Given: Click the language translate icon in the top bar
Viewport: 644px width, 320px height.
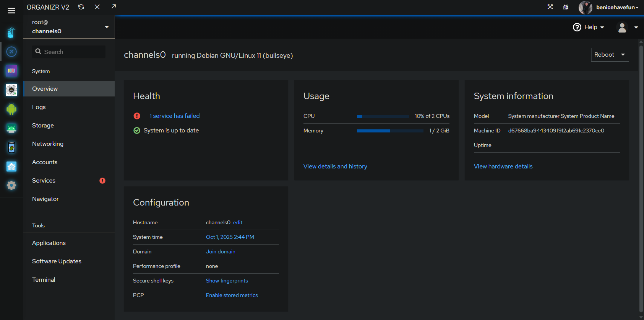Looking at the screenshot, I should (566, 7).
